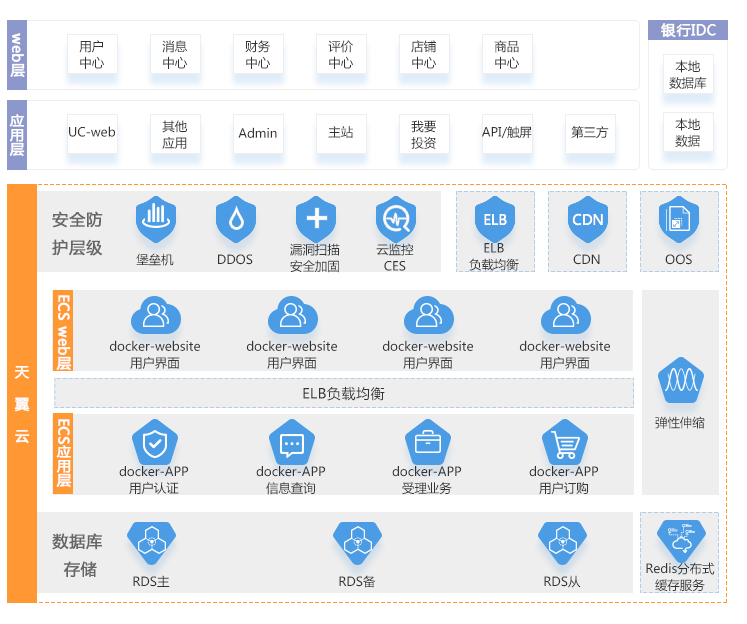747x624 pixels.
Task: Select the RDS备 database icon
Action: tap(357, 543)
